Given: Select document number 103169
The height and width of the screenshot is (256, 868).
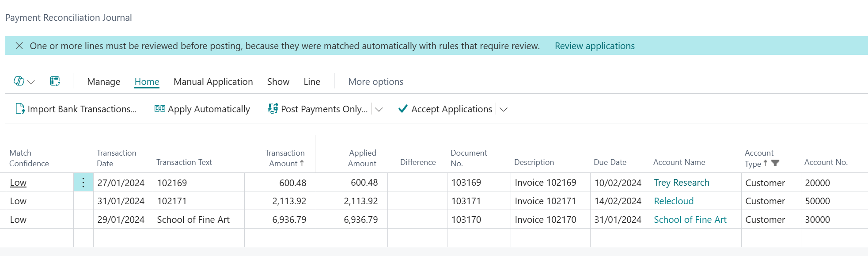Looking at the screenshot, I should coord(479,183).
